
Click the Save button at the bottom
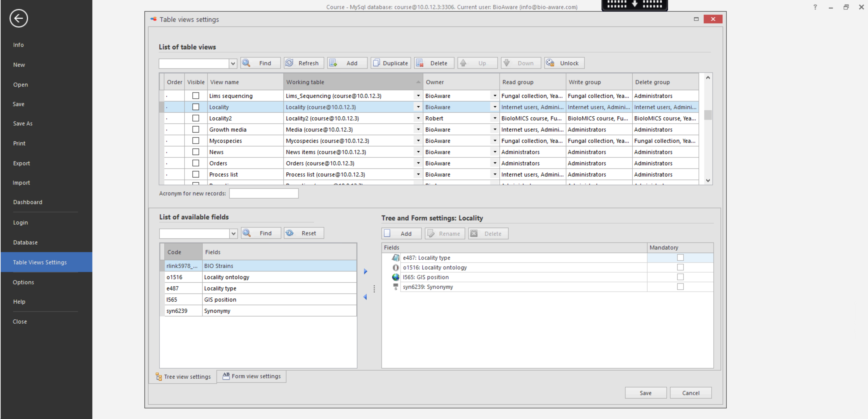tap(645, 392)
